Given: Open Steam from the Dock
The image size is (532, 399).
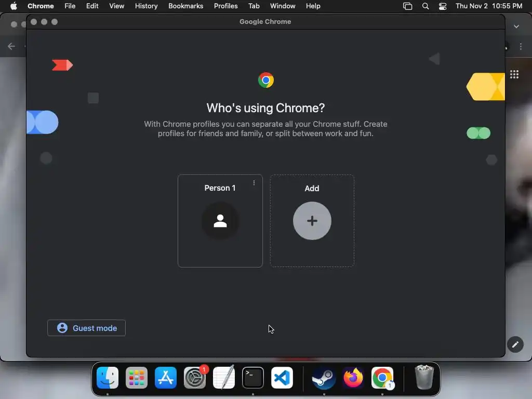Looking at the screenshot, I should 324,378.
